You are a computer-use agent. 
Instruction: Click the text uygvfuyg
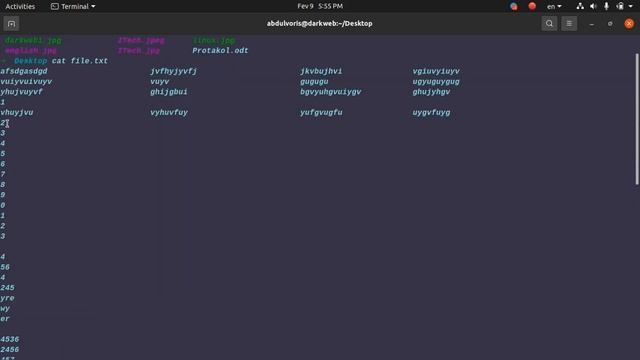tap(431, 113)
